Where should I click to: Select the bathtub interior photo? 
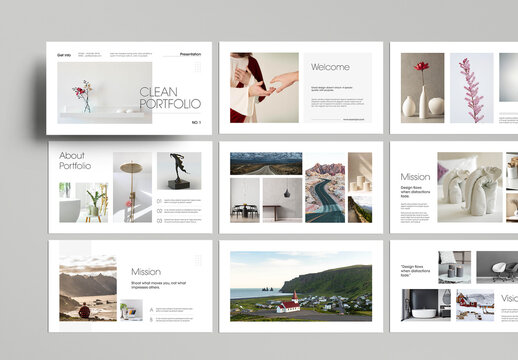(x=426, y=305)
